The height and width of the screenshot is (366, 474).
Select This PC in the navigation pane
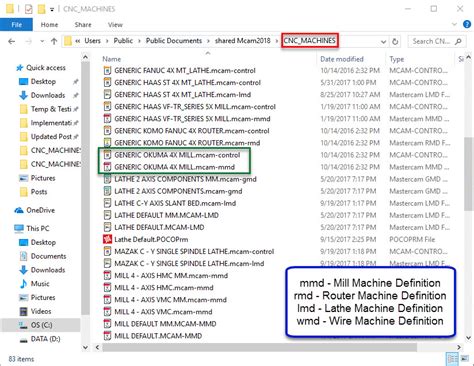[x=38, y=228]
